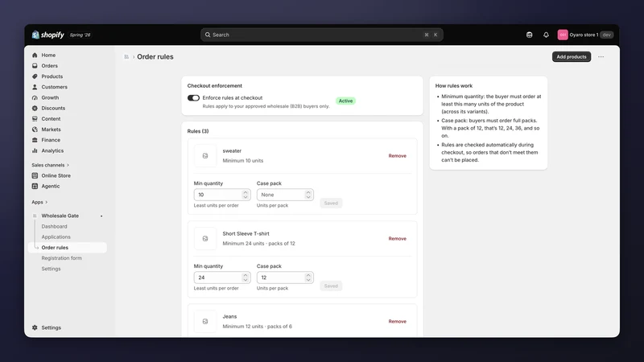The width and height of the screenshot is (644, 362).
Task: Click the Jeans product thumbnail
Action: [205, 321]
